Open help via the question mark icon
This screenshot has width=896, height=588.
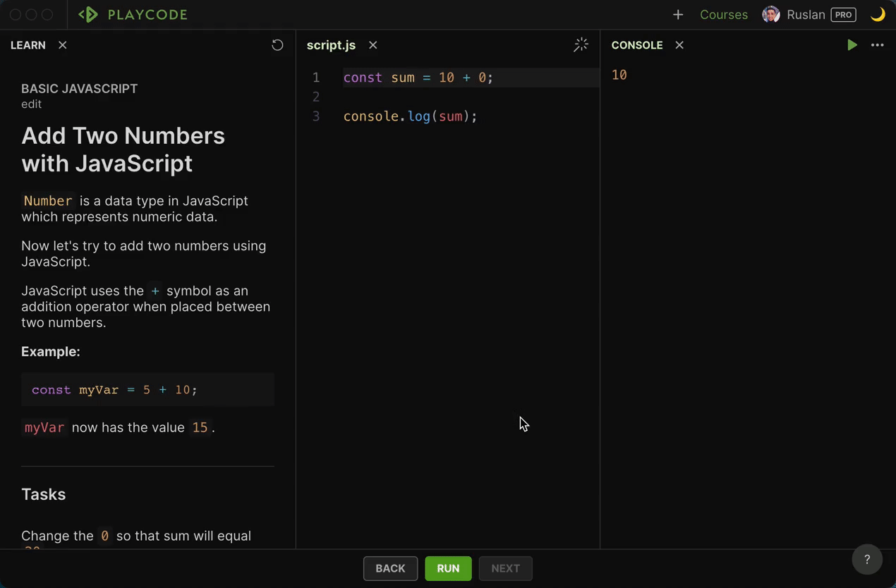coord(866,559)
